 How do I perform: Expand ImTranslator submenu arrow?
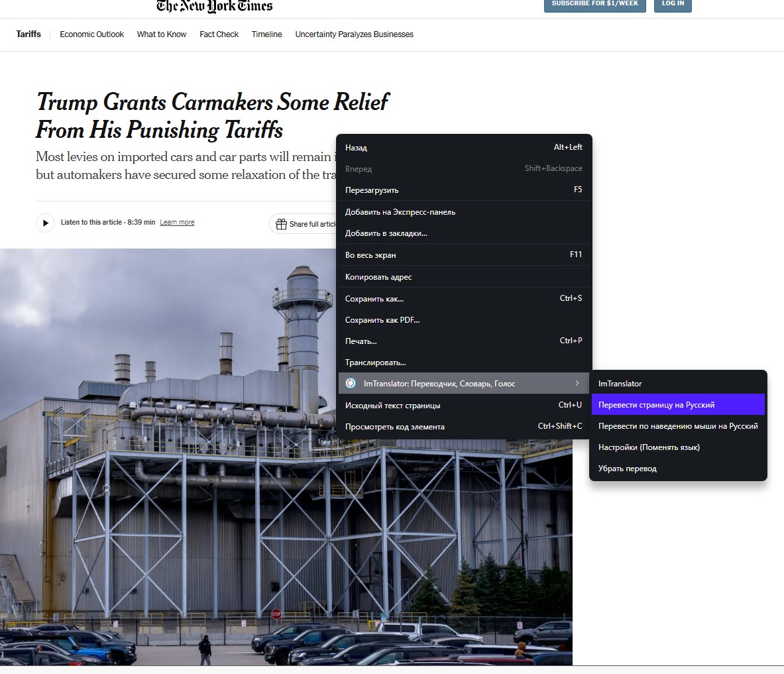pyautogui.click(x=577, y=383)
